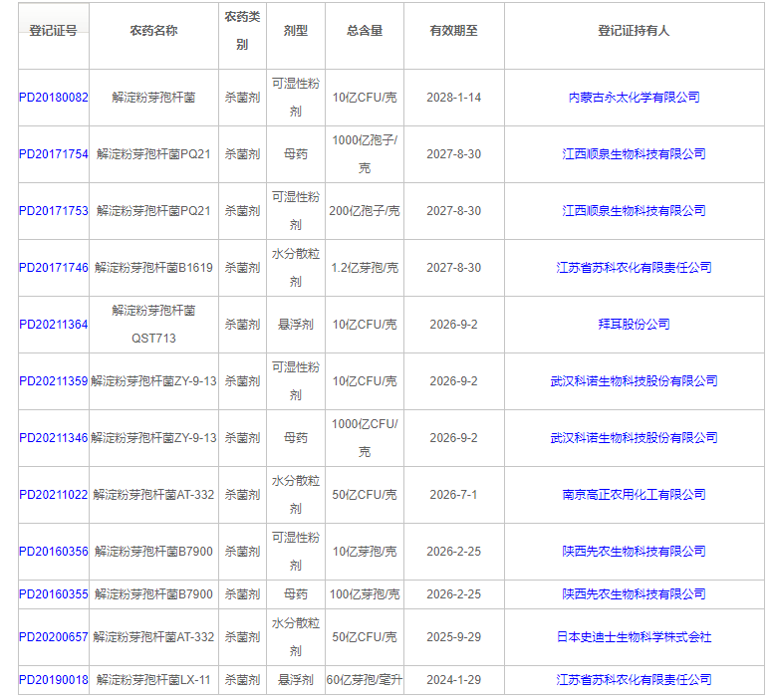Open holder link 日本史迪士生物科学株式会社
771x700 pixels.
pos(634,637)
